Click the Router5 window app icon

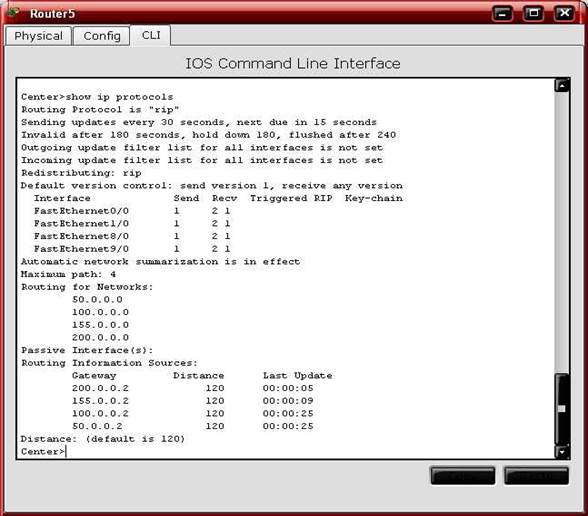(14, 13)
